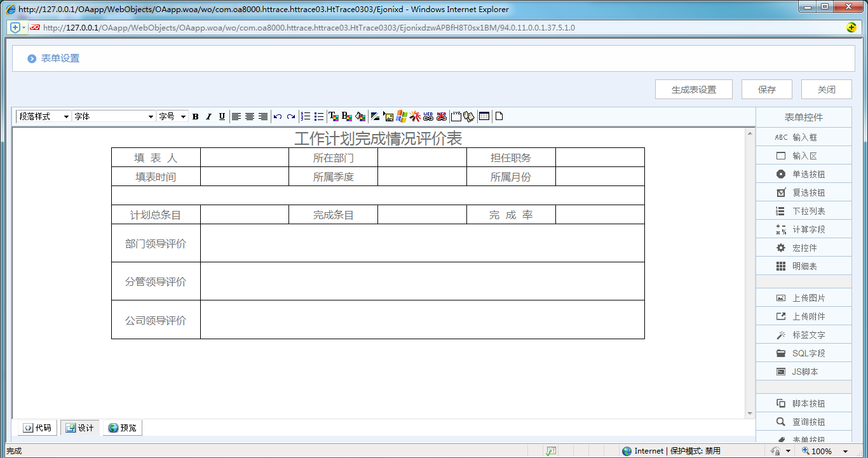The image size is (868, 458).
Task: Insert a 明细表 control from the panel
Action: 803,266
